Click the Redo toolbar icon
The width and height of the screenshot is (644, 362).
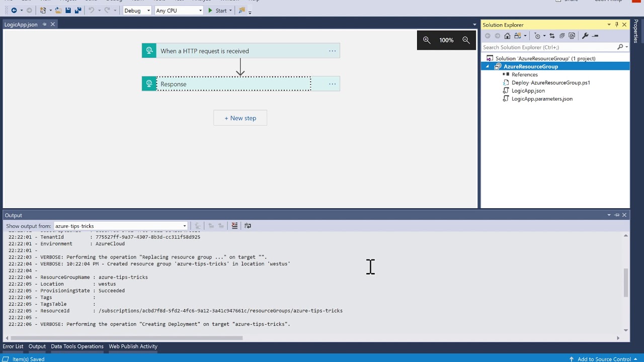107,11
